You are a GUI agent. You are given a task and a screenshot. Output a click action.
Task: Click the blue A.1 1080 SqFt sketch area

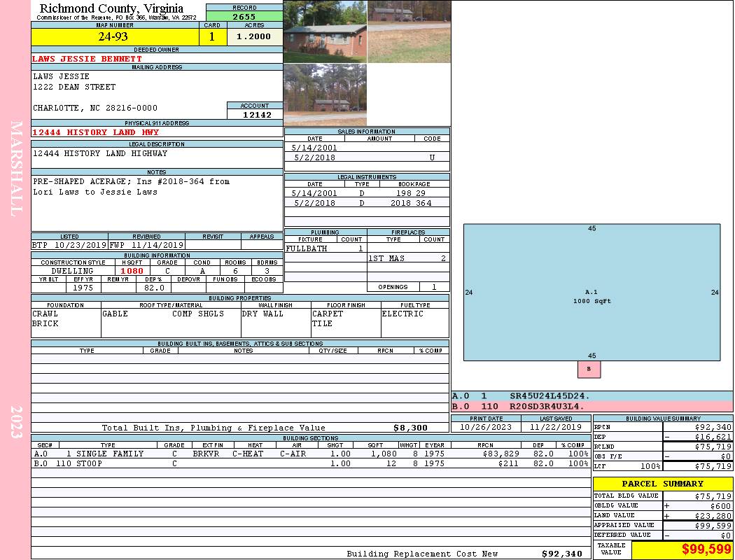point(591,292)
